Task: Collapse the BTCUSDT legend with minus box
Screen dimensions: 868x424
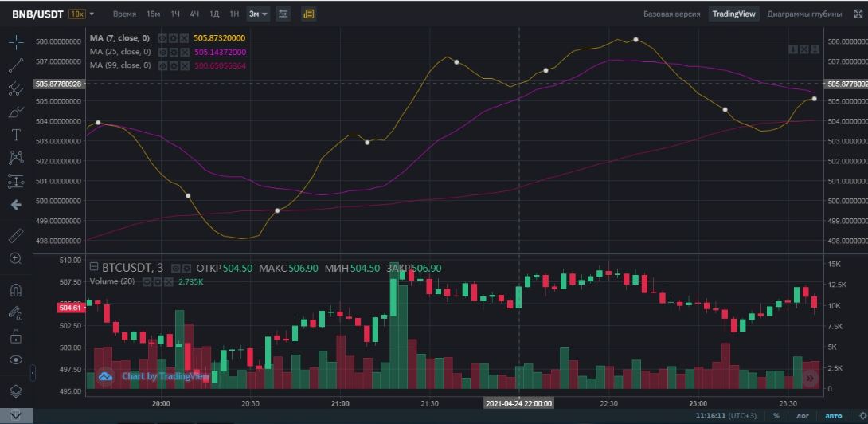Action: (94, 267)
